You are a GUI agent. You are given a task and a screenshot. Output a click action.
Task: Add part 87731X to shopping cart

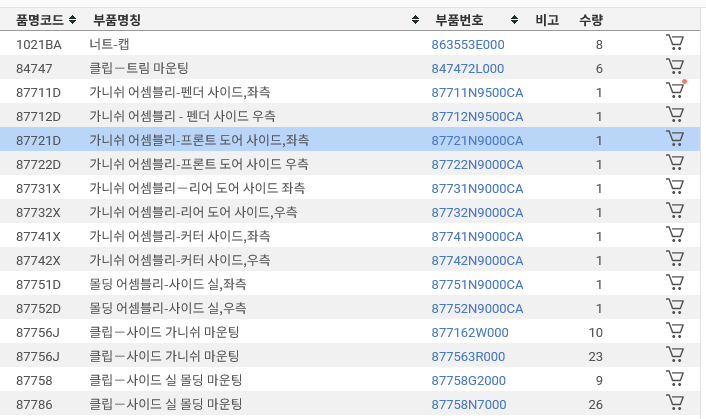point(675,188)
